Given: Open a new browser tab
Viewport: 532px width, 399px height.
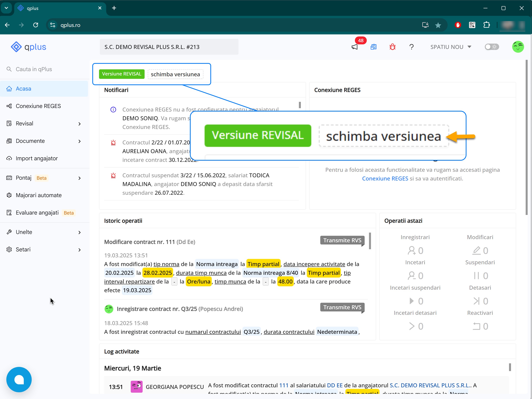Looking at the screenshot, I should 114,8.
